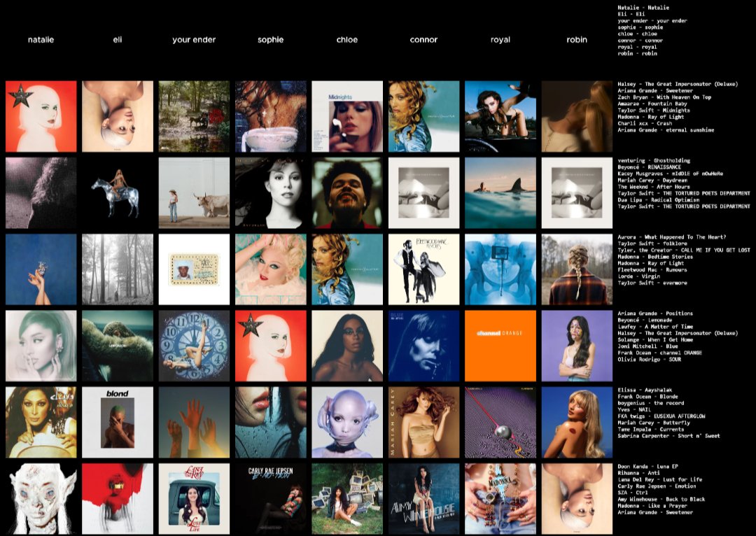The height and width of the screenshot is (536, 756).
Task: Open boygenius the record hands cover
Action: point(195,422)
